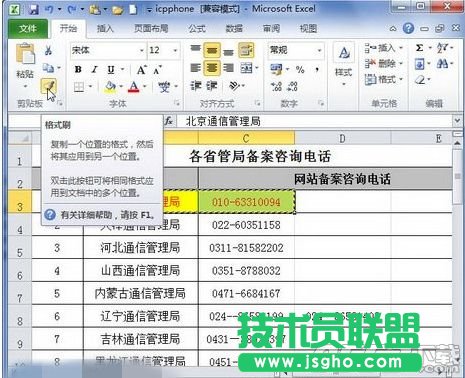
Task: Open the 样式 Styles gallery
Action: 344,65
